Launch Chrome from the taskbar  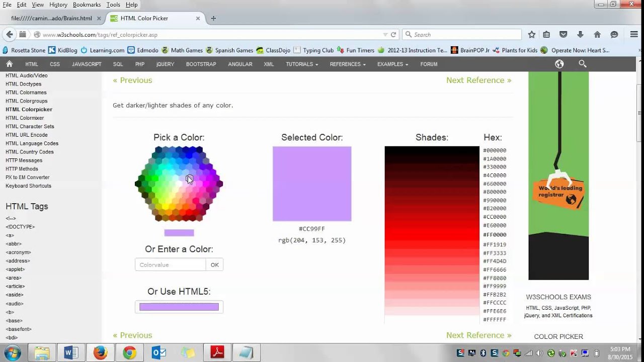pos(129,353)
